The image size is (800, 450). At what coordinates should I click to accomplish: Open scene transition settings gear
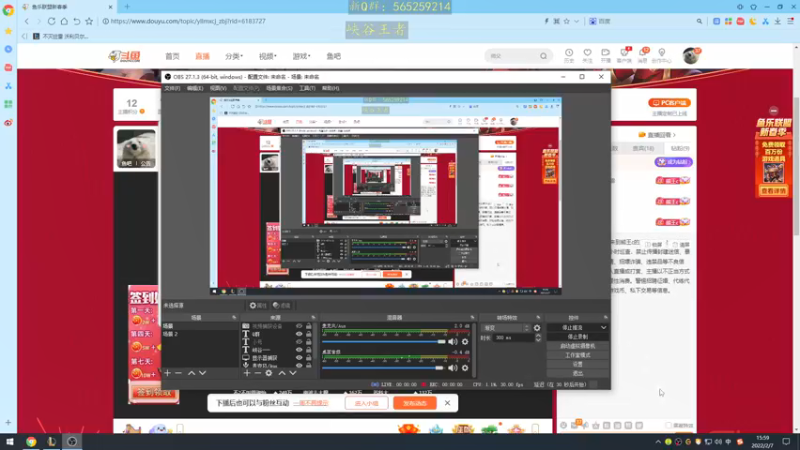537,328
